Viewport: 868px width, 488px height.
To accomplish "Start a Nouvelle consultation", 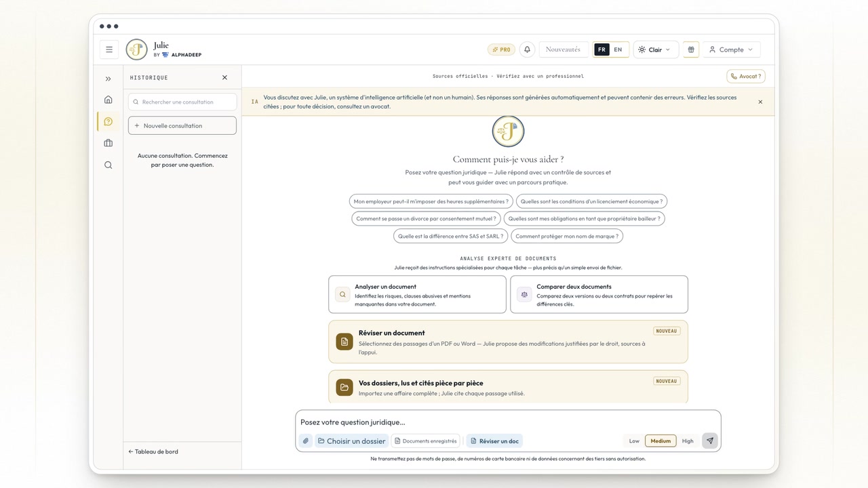I will 182,125.
